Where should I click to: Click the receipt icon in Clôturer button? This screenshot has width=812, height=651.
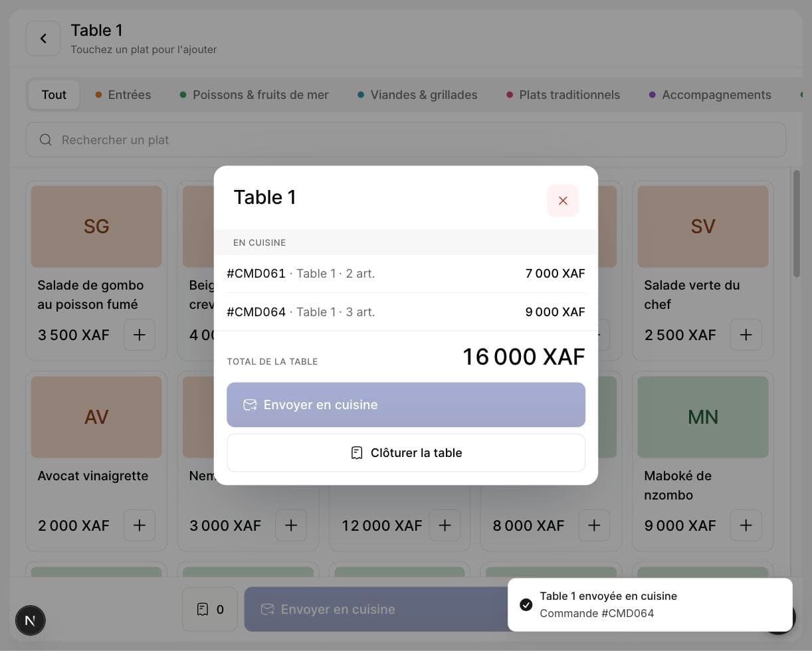pos(357,453)
